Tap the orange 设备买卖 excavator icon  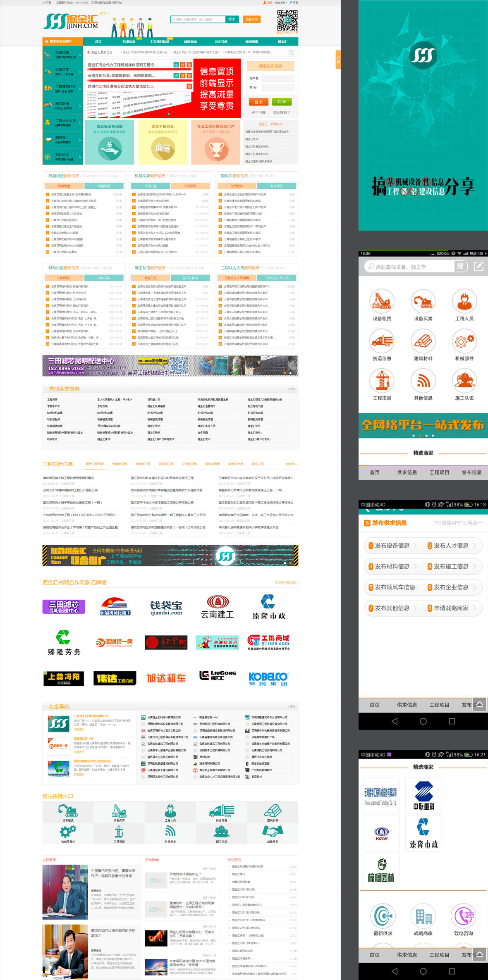(423, 301)
